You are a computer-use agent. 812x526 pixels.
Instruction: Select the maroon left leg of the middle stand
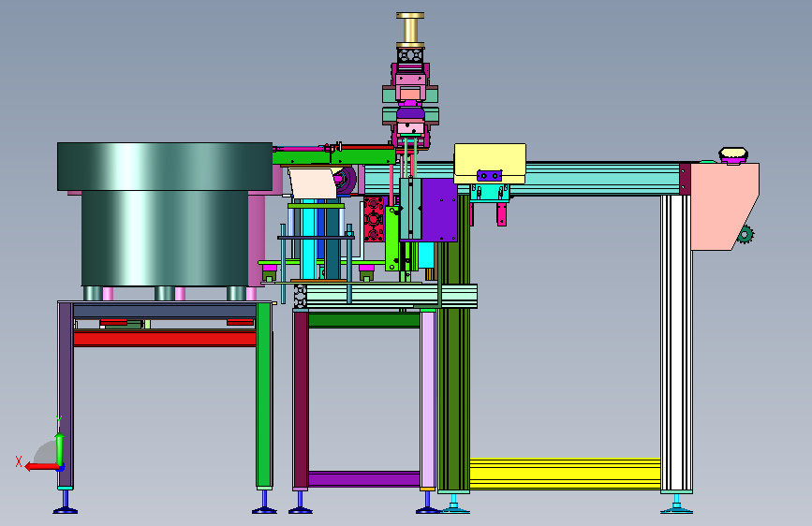click(x=301, y=399)
